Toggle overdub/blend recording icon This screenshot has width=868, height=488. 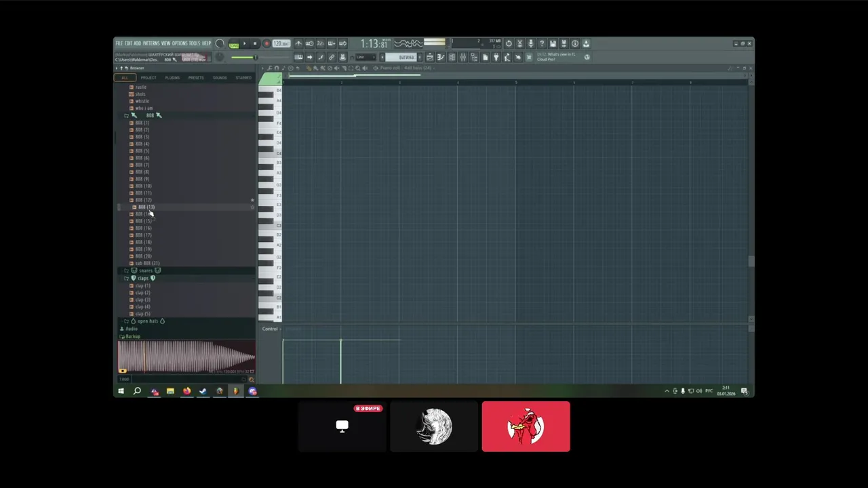click(332, 43)
